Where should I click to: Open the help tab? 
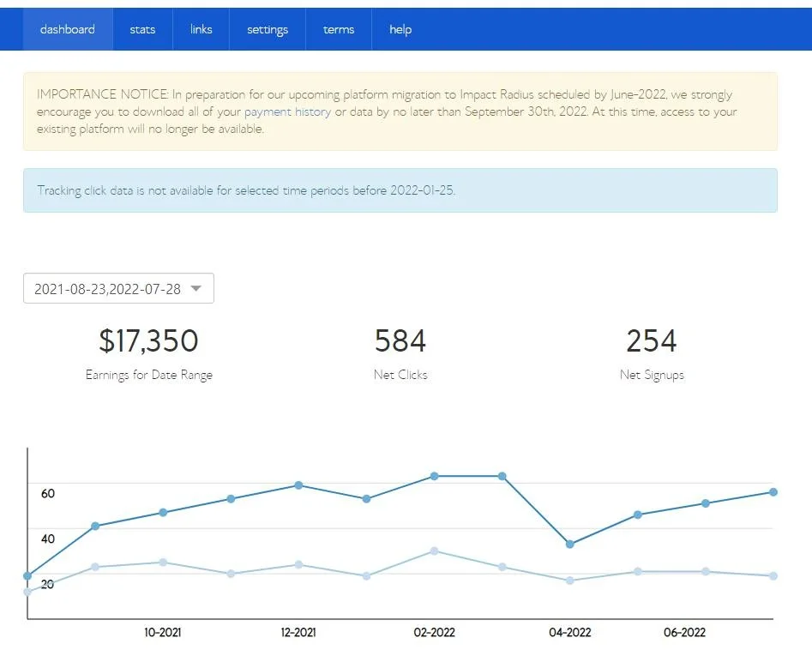(400, 29)
